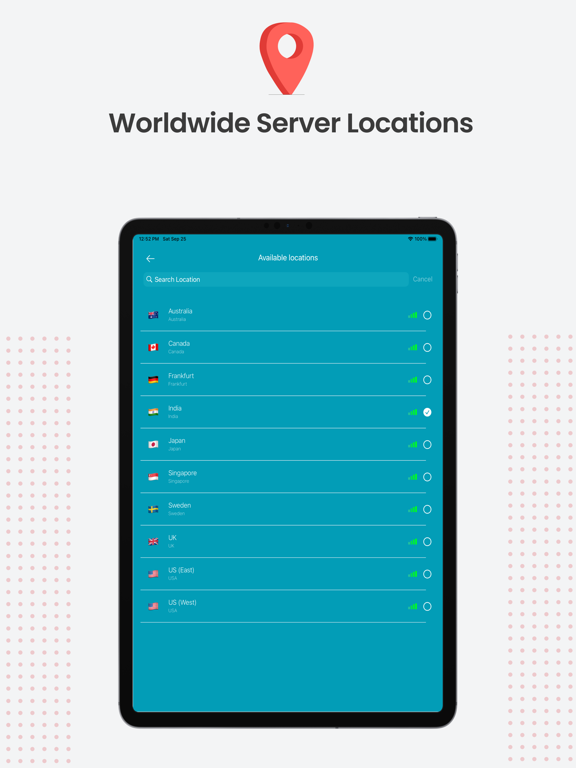
Task: Select the Frankfurt radio button
Action: tap(427, 380)
